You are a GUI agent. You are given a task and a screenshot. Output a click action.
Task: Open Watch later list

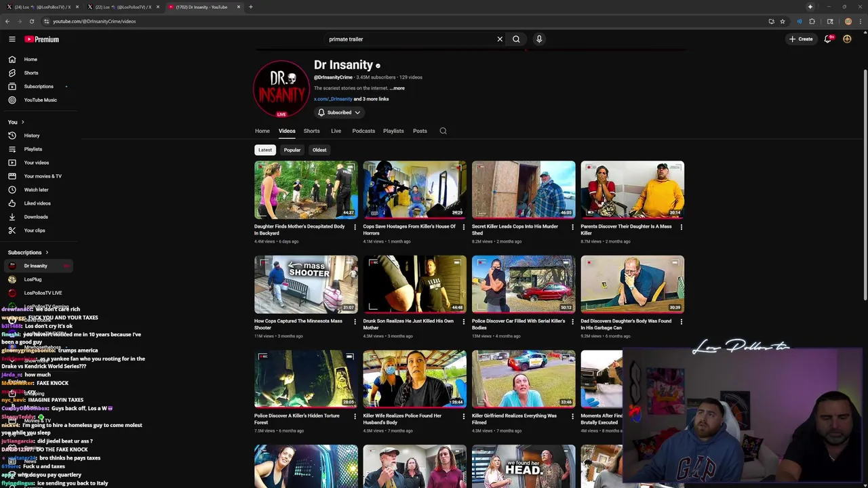37,190
